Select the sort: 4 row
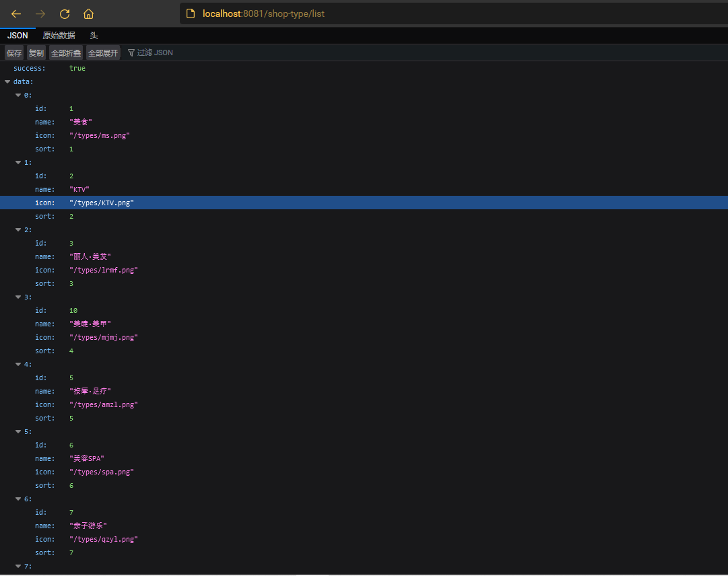This screenshot has width=728, height=576. (364, 351)
